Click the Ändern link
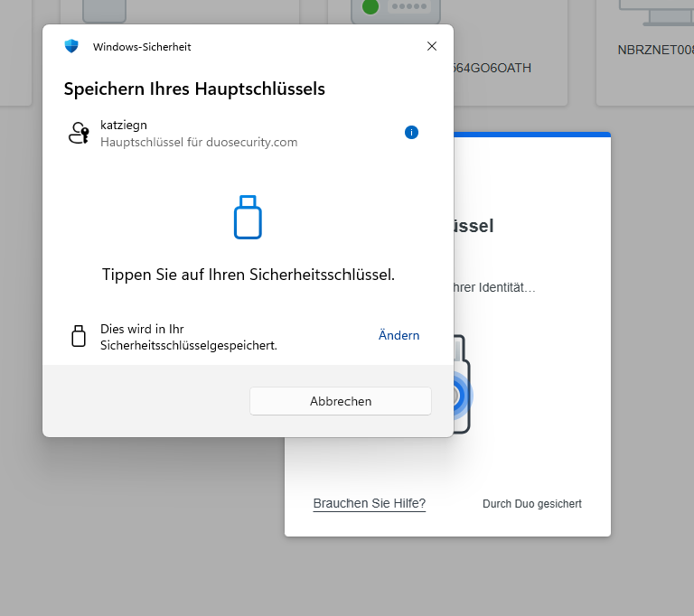The image size is (694, 616). 399,335
